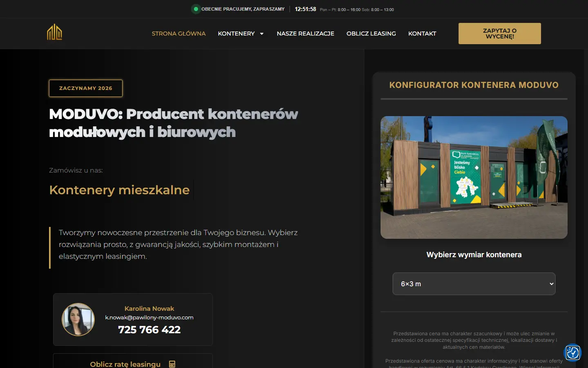Open OBLICZ LEASING page
588x368 pixels.
(x=371, y=34)
